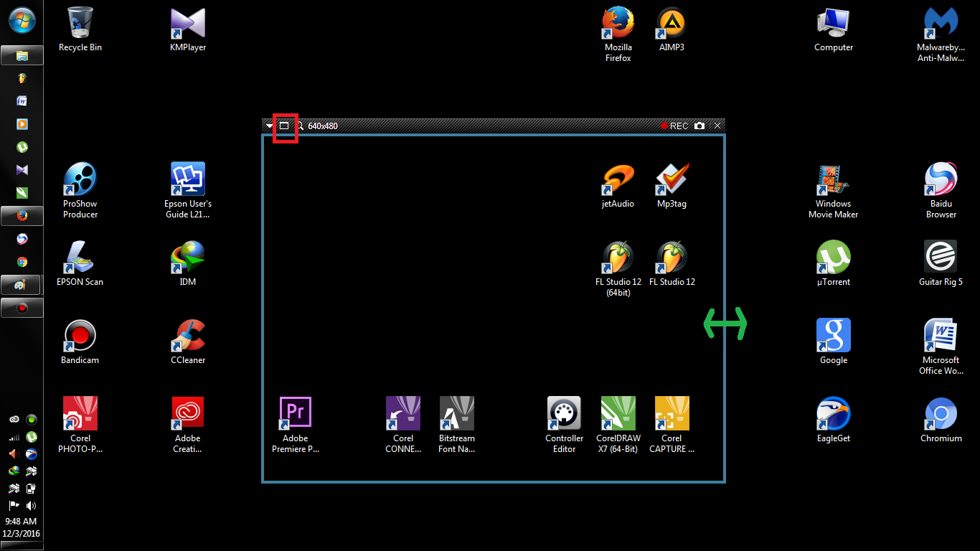The height and width of the screenshot is (551, 980).
Task: Select the FL Studio 12 non-64bit shortcut
Action: click(x=672, y=264)
